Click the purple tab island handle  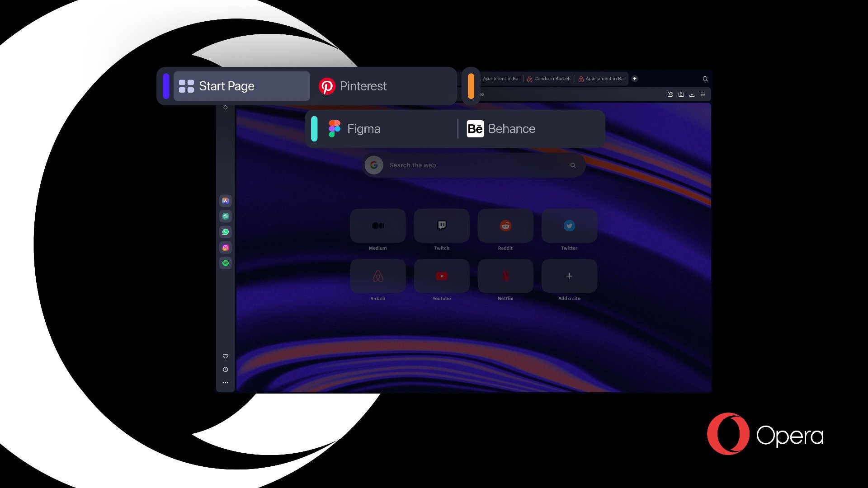coord(166,86)
